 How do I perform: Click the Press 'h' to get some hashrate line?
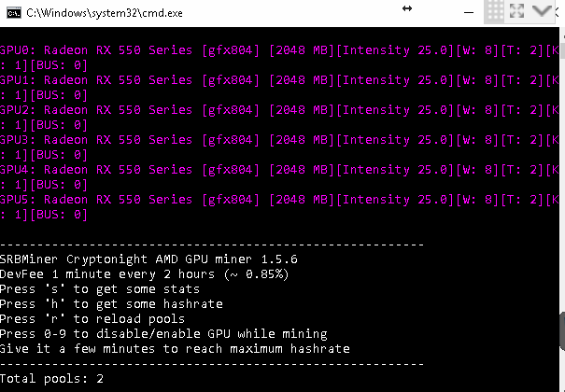pyautogui.click(x=111, y=304)
